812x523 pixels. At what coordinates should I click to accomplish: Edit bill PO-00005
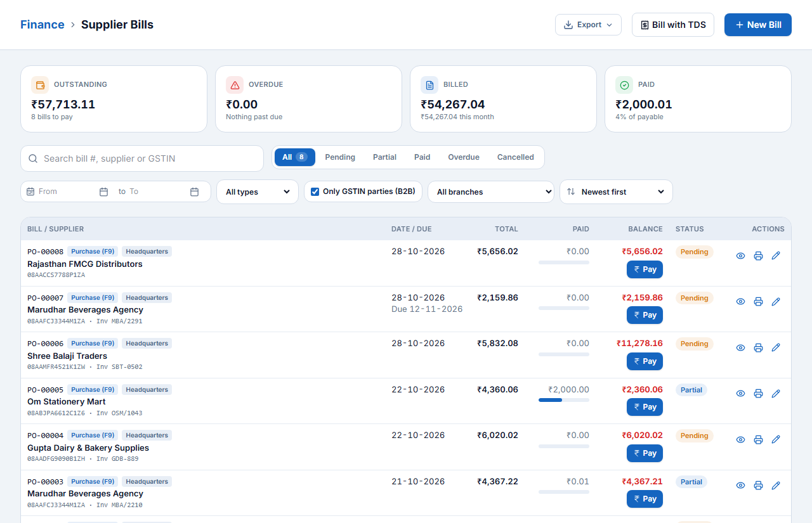point(776,394)
